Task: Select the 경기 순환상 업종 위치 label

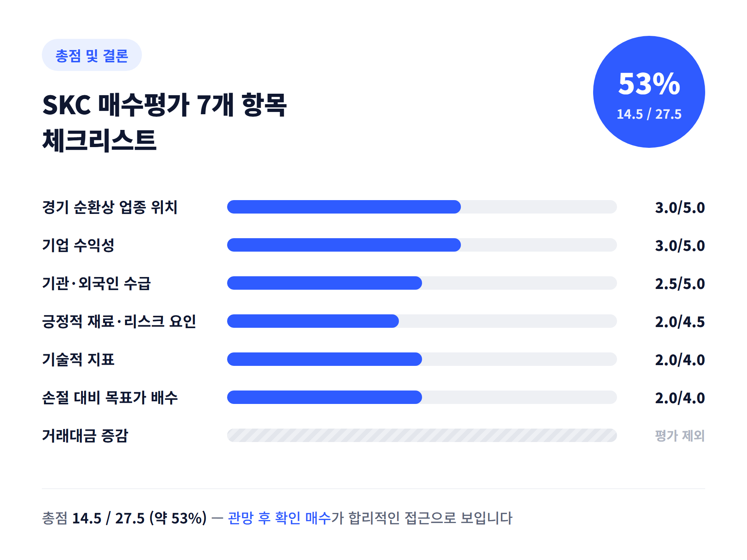Action: [110, 207]
